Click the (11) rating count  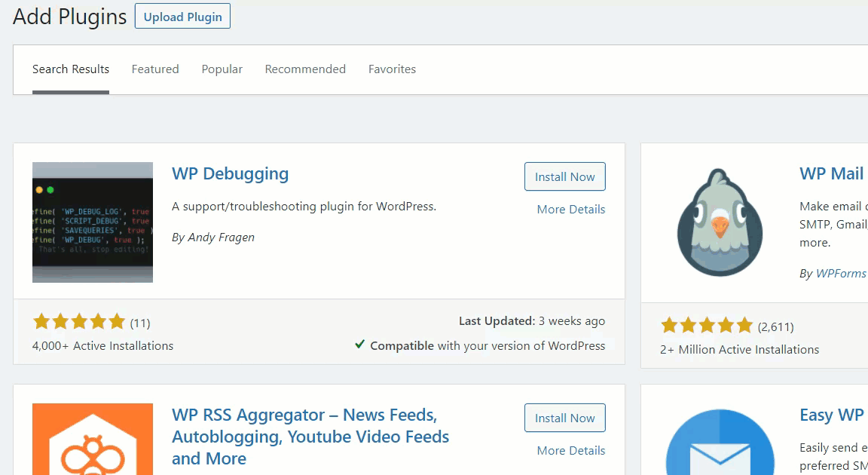coord(140,323)
